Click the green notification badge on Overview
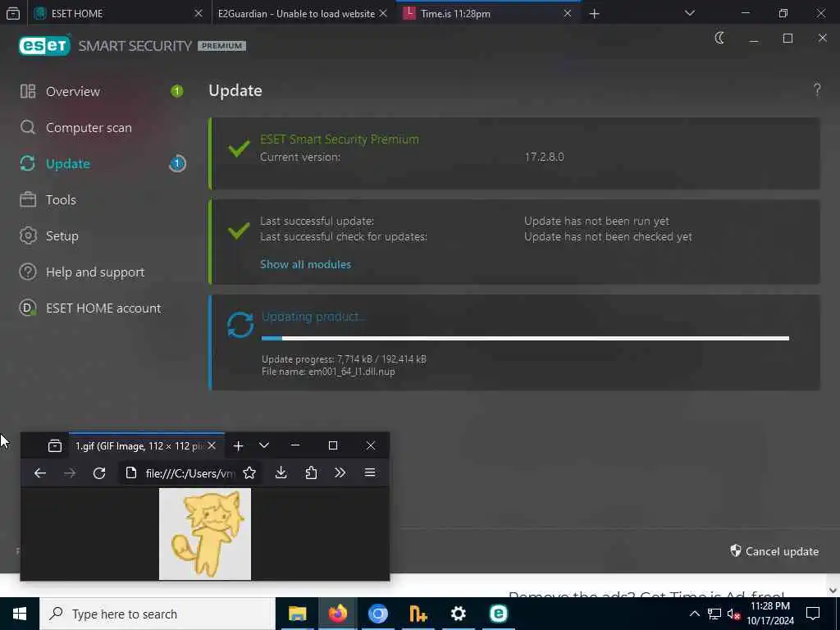The height and width of the screenshot is (630, 840). (177, 92)
